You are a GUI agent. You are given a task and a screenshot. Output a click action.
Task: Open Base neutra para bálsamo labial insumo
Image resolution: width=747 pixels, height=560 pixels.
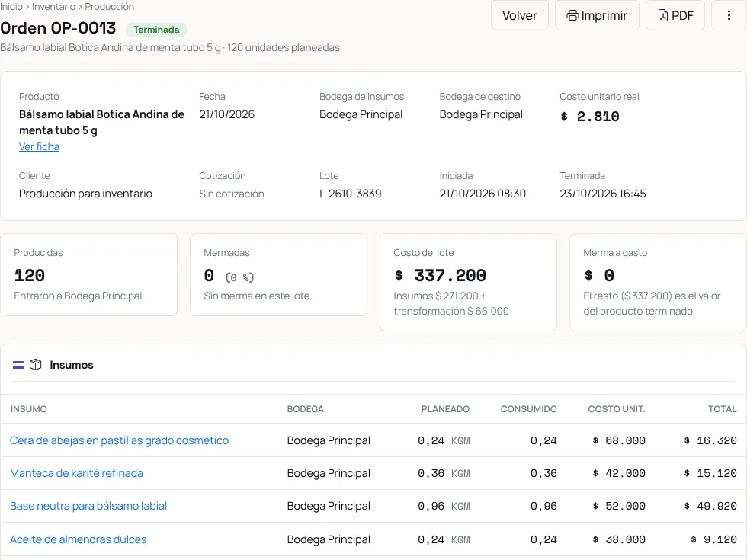[88, 506]
